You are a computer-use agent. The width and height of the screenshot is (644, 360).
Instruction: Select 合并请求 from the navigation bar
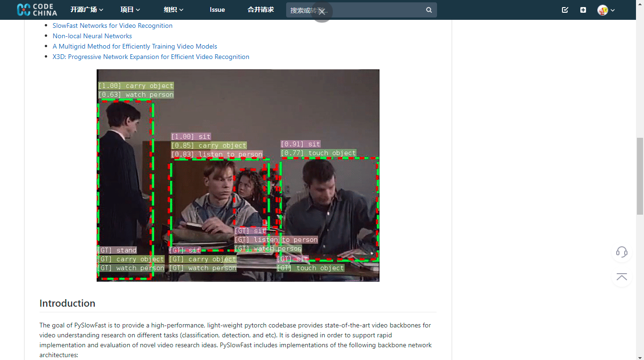click(x=260, y=9)
